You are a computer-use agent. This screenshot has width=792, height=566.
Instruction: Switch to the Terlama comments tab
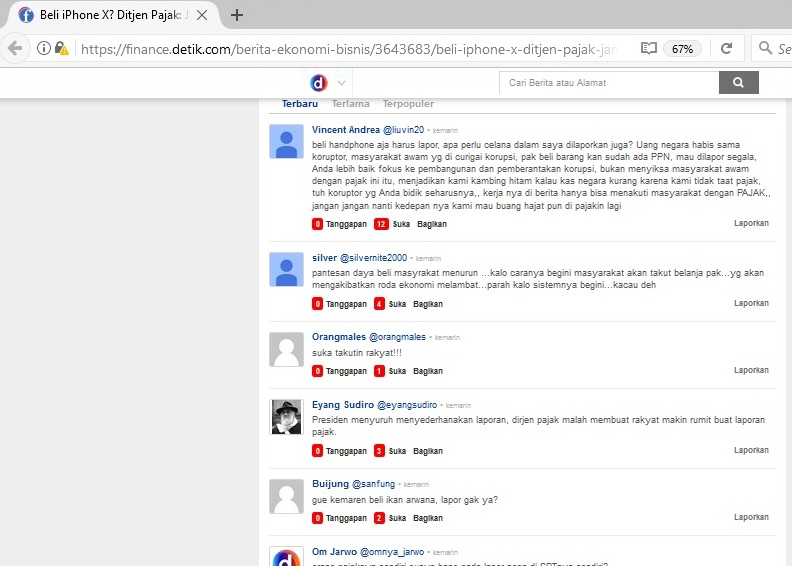click(x=350, y=104)
